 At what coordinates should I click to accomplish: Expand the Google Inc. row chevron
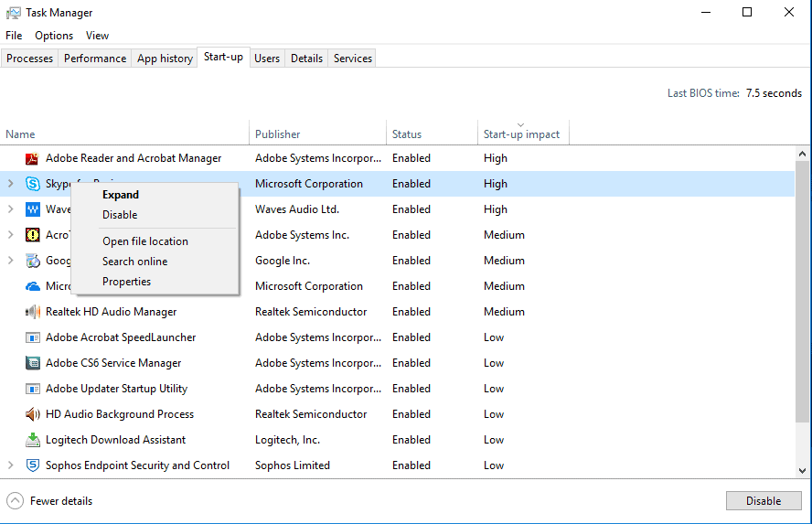pos(10,261)
